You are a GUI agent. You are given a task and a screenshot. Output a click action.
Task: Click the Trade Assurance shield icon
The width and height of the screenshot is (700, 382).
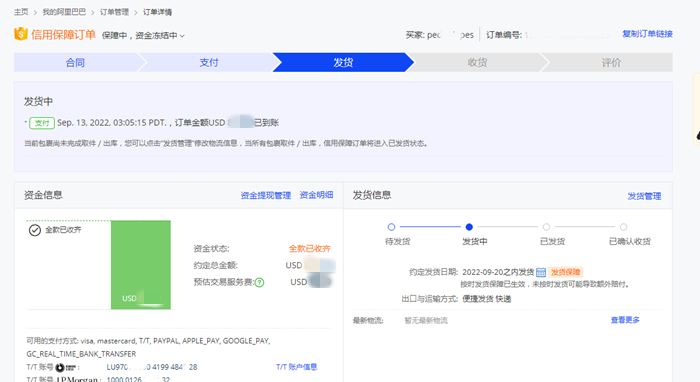tap(21, 34)
